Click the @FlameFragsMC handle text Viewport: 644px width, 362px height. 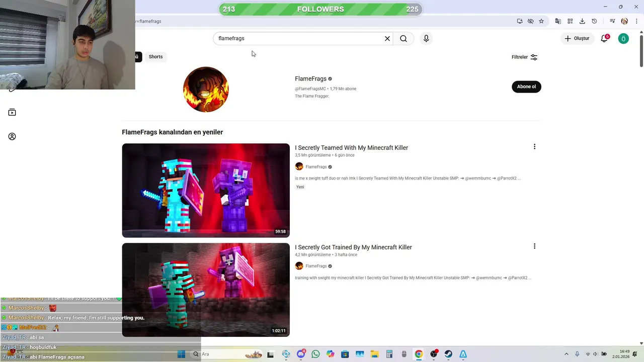coord(310,89)
